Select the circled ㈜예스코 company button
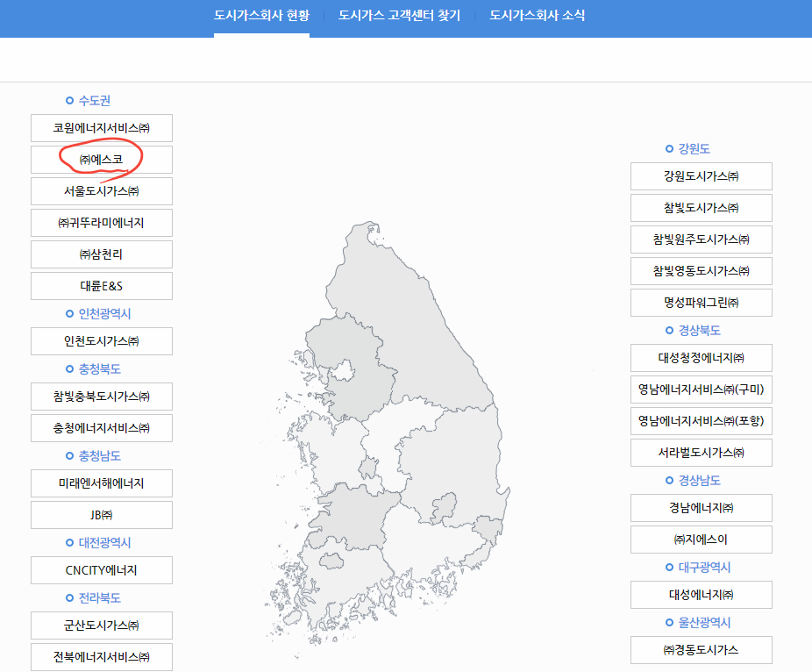Image resolution: width=812 pixels, height=672 pixels. 101,160
